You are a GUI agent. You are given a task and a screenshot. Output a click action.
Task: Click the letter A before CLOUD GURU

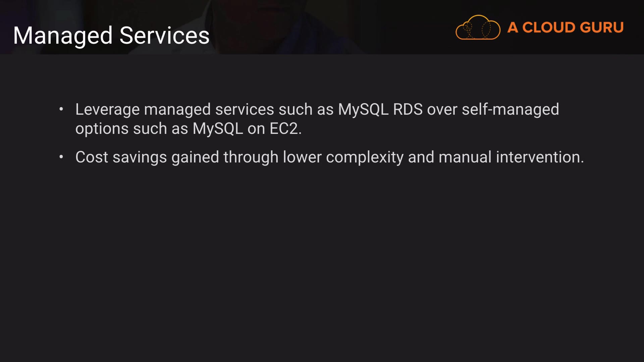point(513,27)
